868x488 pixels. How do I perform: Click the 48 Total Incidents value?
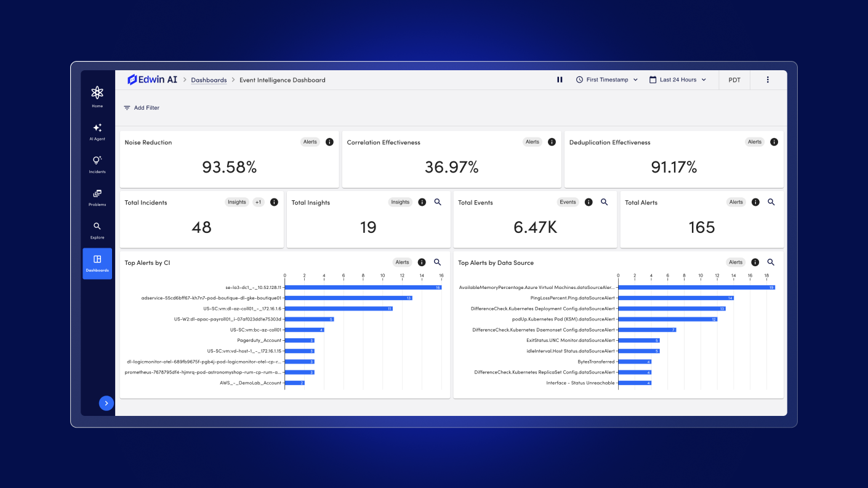point(201,227)
